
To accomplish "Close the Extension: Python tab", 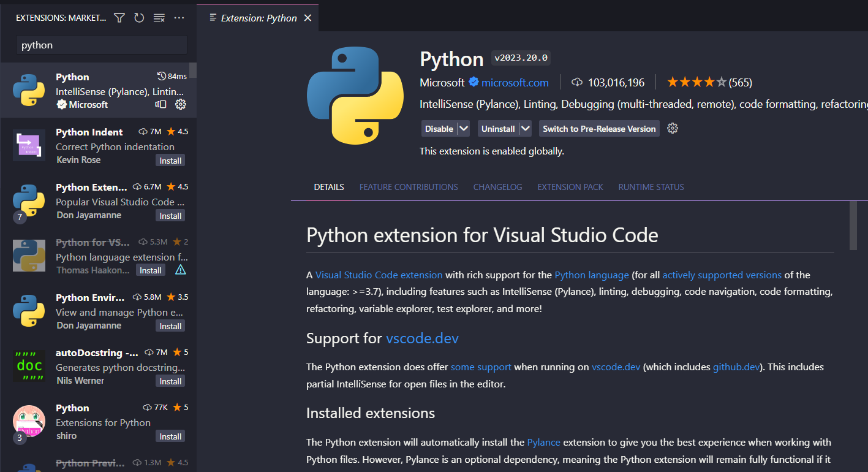I will [308, 18].
